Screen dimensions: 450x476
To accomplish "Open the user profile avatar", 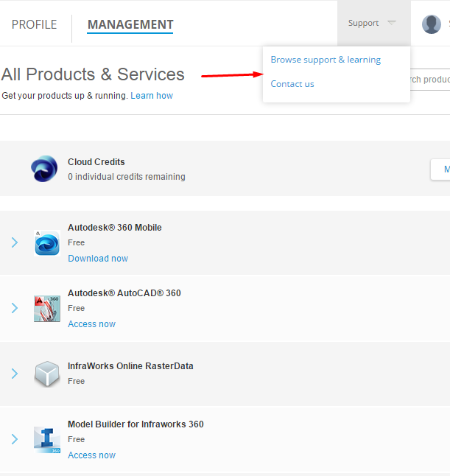I will pyautogui.click(x=432, y=24).
